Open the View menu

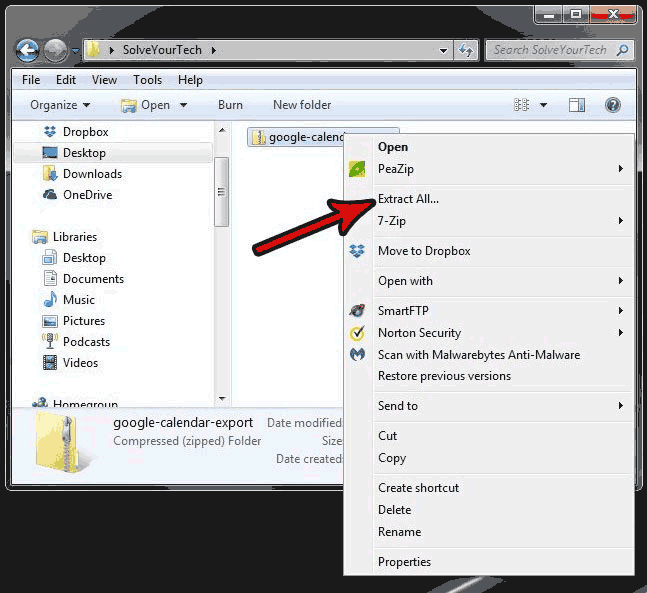[104, 80]
